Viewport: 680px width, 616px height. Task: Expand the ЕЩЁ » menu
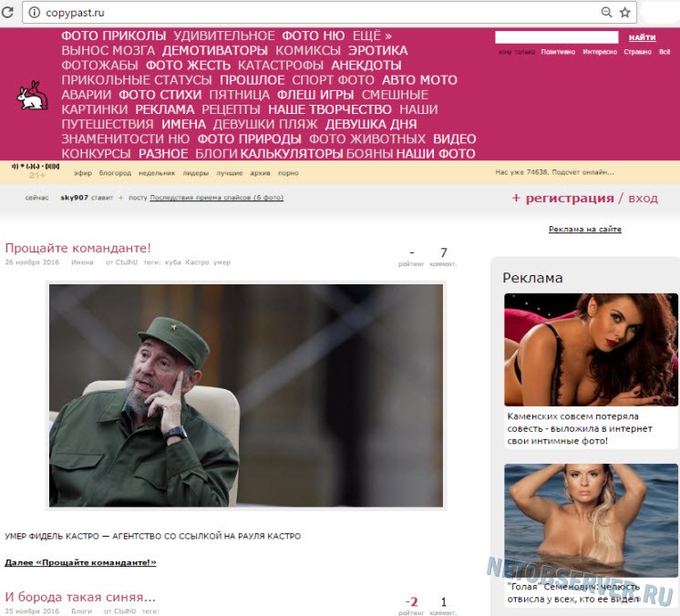pos(372,36)
